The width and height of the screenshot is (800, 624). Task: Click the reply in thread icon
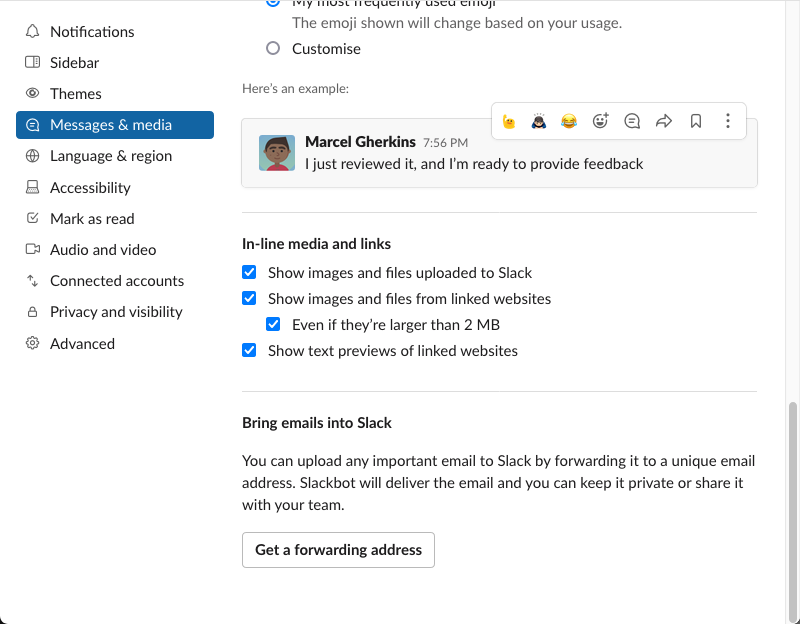[x=632, y=121]
